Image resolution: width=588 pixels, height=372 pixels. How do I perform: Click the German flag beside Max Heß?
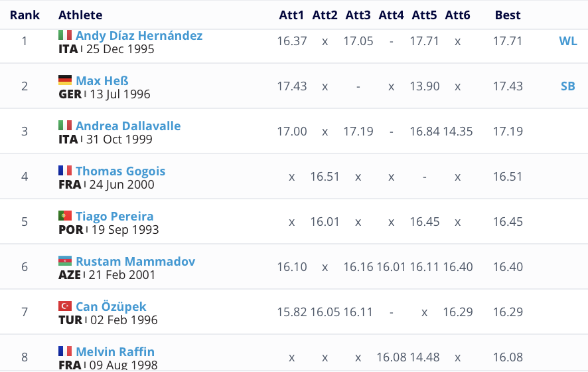coord(65,80)
